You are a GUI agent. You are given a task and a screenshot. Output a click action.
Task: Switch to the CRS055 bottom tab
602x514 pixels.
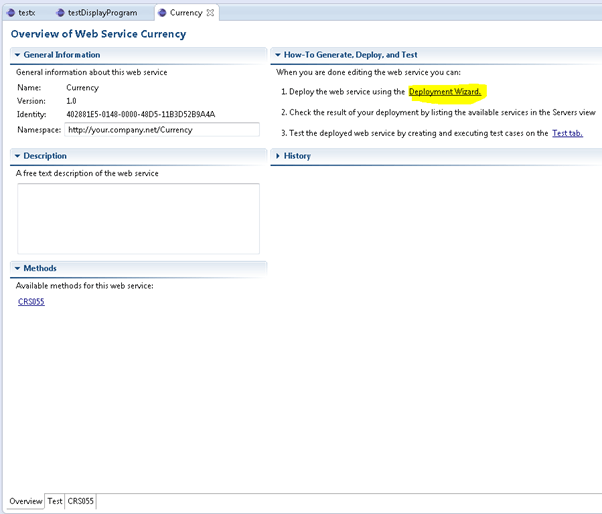(81, 501)
